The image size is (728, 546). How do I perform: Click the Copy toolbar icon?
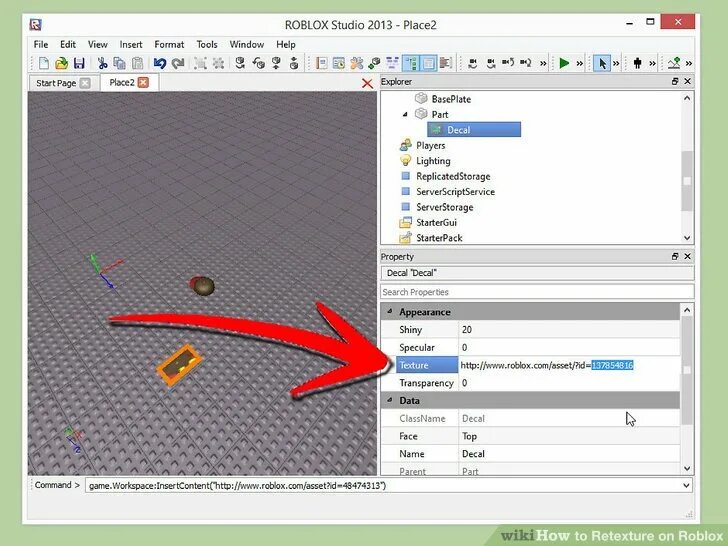pos(119,63)
